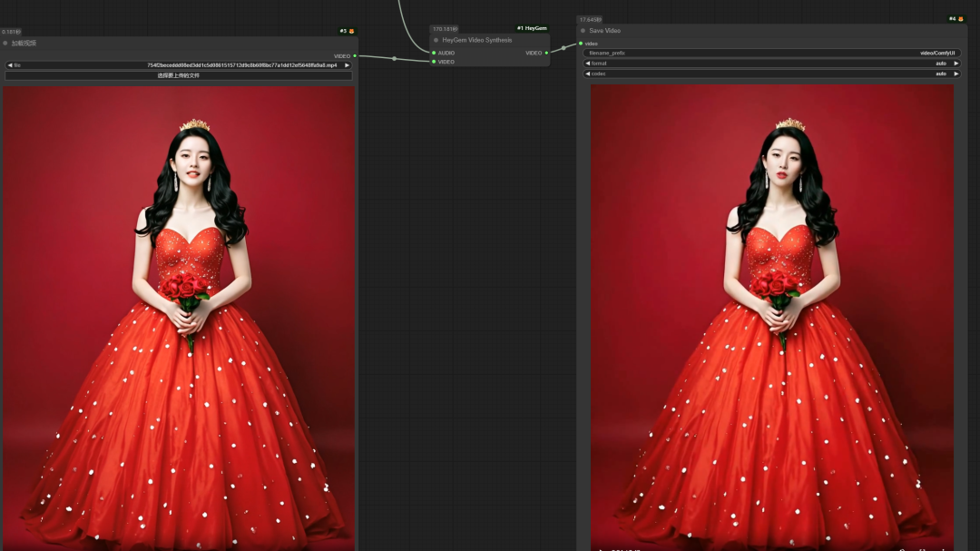Collapse the HeyGem Video Synthesis node dot
The image size is (980, 551).
click(436, 40)
